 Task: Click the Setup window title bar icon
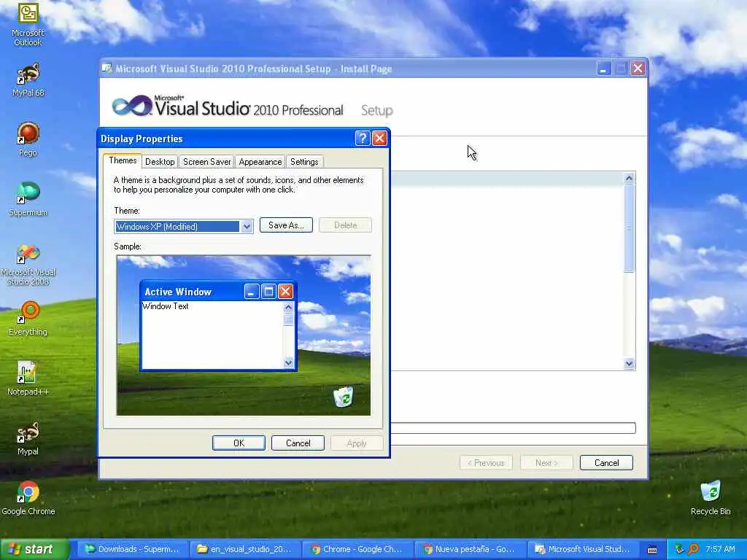pos(107,69)
